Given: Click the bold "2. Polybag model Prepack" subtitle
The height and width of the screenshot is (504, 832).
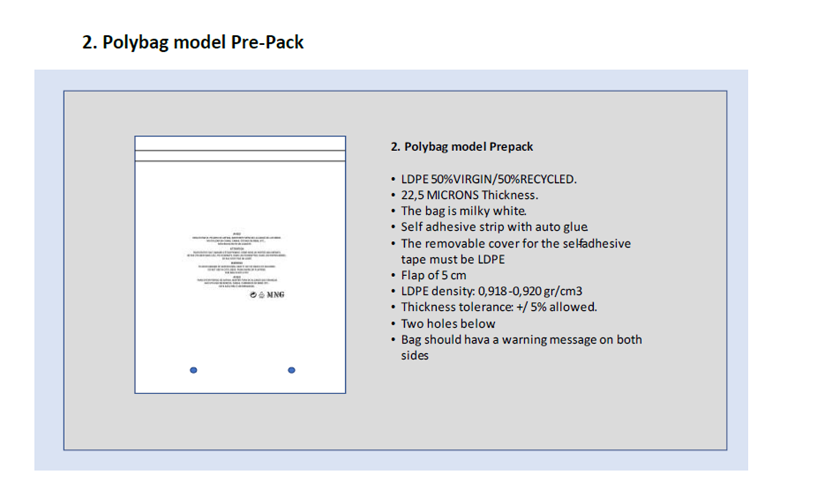Looking at the screenshot, I should click(461, 147).
